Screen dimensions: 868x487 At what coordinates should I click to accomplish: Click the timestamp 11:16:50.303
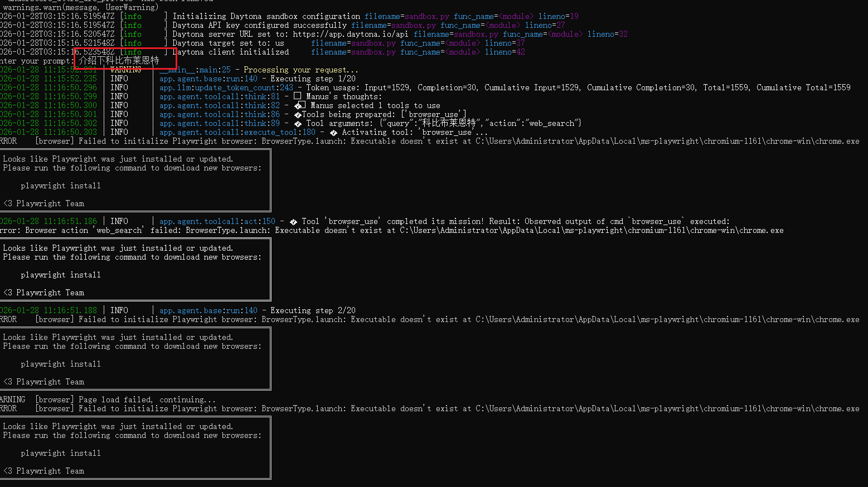point(70,132)
